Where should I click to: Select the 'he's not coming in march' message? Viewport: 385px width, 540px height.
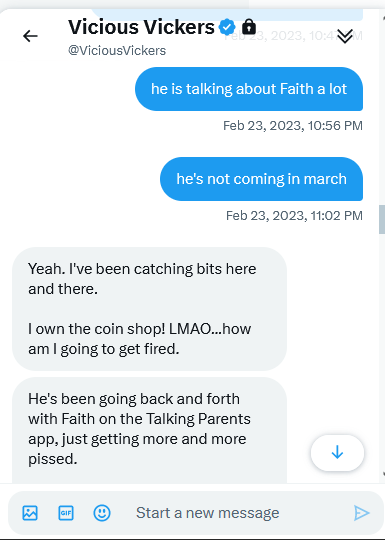[x=261, y=179]
